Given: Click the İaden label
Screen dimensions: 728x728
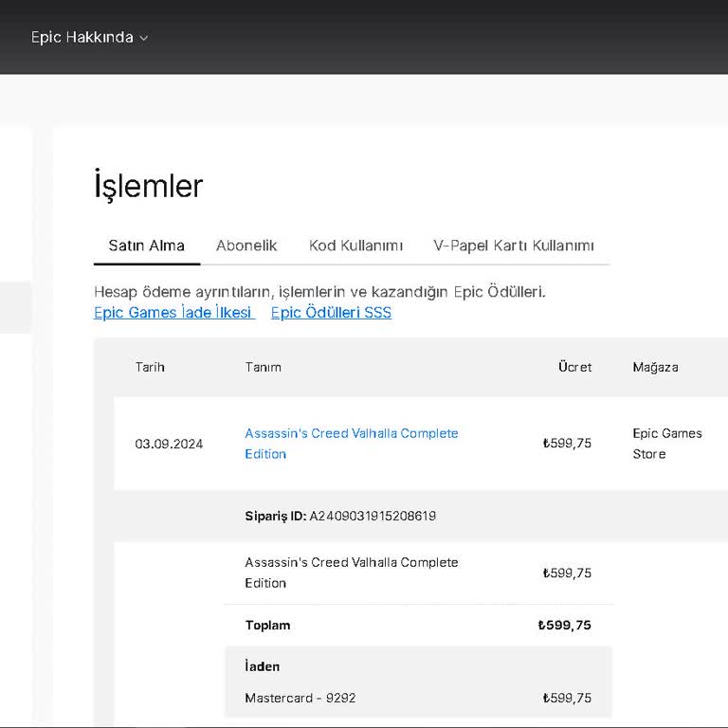Looking at the screenshot, I should (263, 666).
